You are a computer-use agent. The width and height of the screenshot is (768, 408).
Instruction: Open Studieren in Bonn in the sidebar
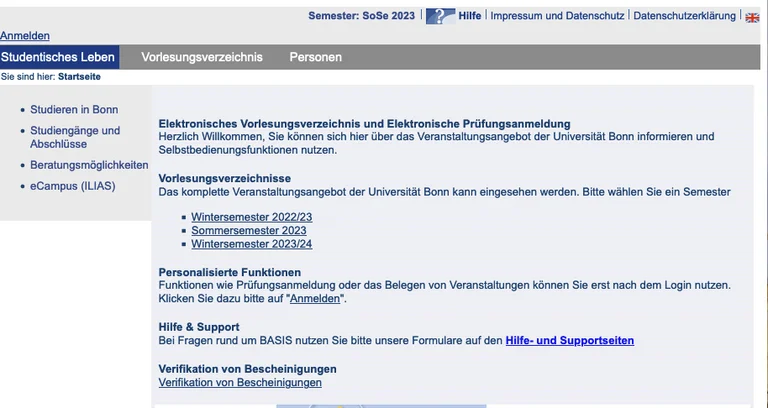click(74, 109)
